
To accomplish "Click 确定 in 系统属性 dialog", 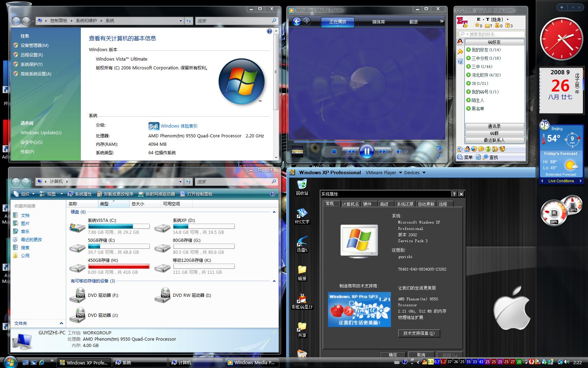I will pos(393,355).
